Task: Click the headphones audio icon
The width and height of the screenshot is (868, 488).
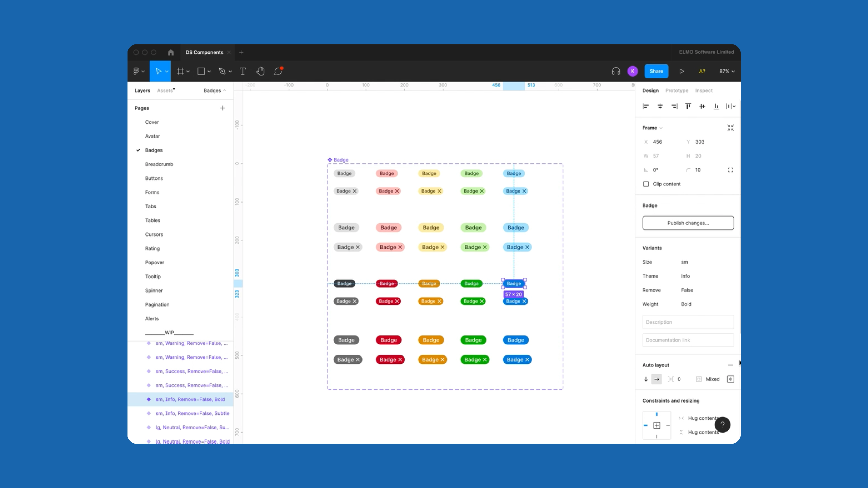Action: pyautogui.click(x=616, y=71)
